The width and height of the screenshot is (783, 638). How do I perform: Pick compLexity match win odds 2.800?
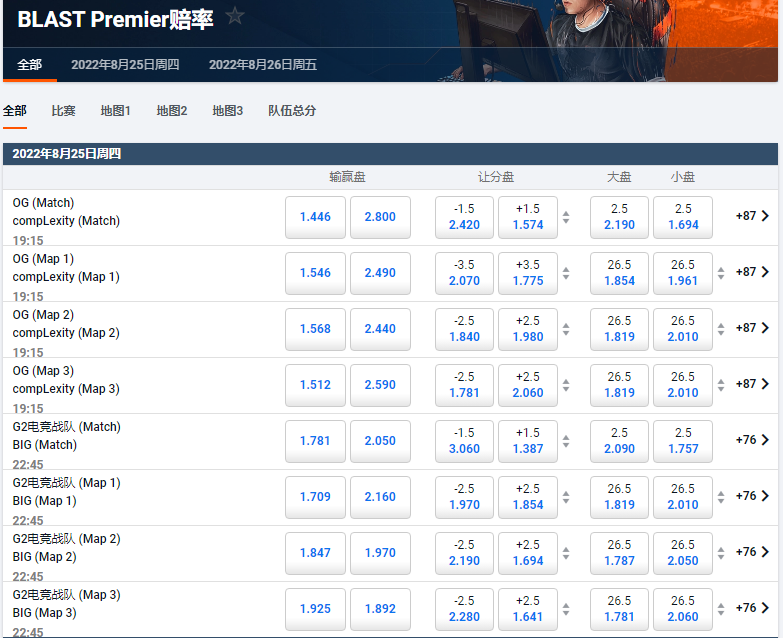380,217
